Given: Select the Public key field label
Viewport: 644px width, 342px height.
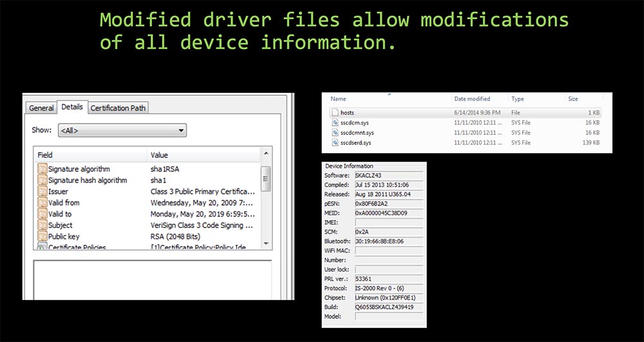Looking at the screenshot, I should pos(64,236).
